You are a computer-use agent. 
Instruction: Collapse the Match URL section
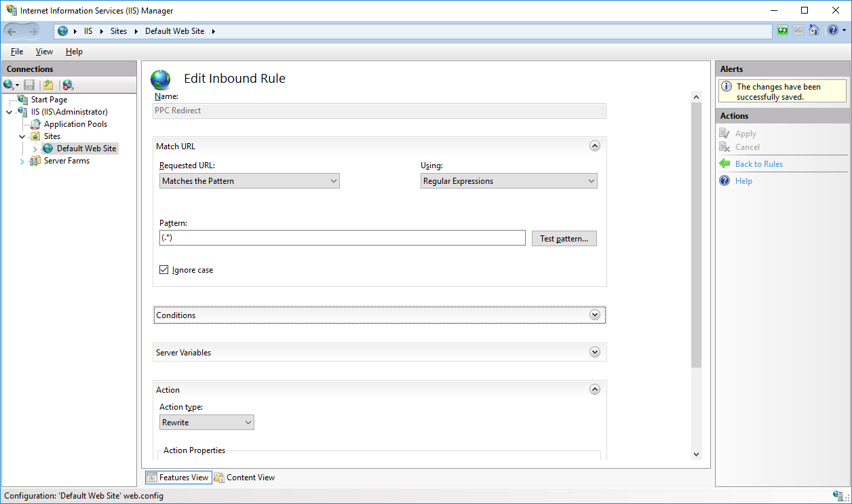coord(595,146)
